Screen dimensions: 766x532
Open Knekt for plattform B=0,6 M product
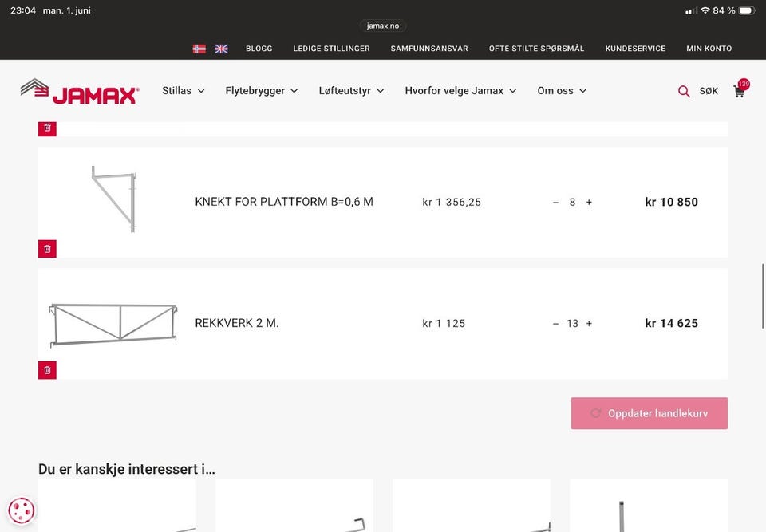pyautogui.click(x=284, y=202)
